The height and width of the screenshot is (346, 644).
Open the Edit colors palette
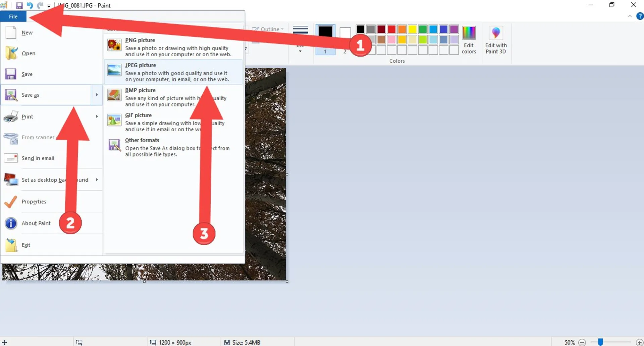point(469,40)
